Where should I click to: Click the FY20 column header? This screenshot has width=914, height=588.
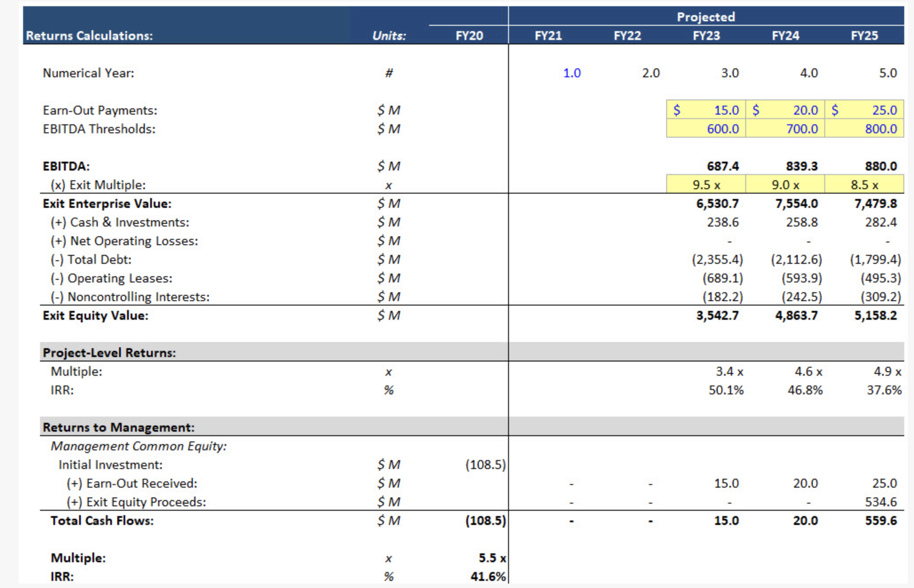tap(469, 36)
